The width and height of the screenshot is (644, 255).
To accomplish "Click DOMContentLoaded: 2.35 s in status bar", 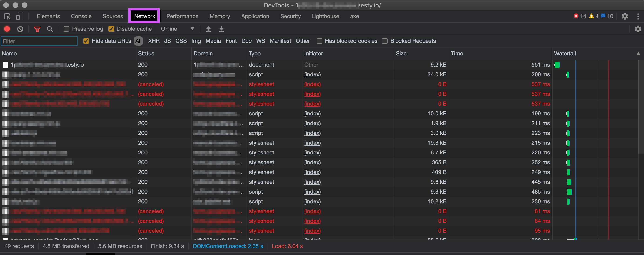I will [x=228, y=246].
